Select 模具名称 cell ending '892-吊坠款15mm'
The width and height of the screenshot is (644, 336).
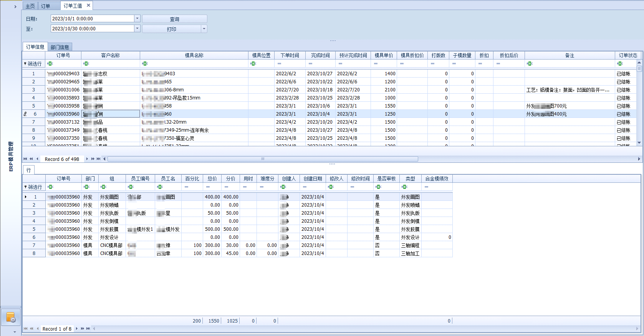click(x=194, y=98)
